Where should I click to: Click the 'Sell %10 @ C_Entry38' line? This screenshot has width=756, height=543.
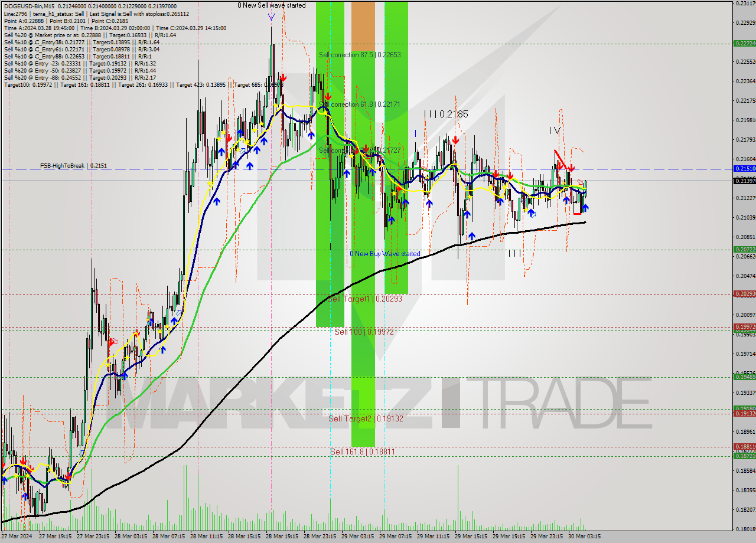click(x=82, y=42)
